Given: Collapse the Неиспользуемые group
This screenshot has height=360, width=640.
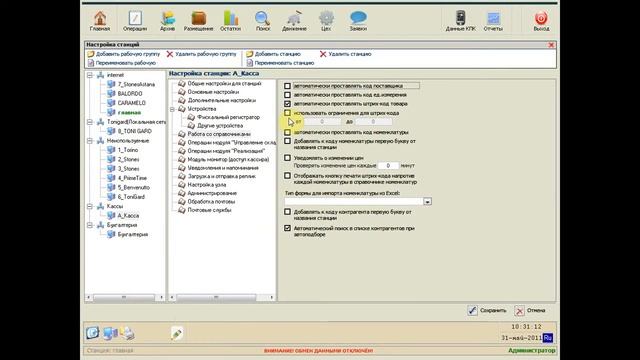Looking at the screenshot, I should [90, 141].
